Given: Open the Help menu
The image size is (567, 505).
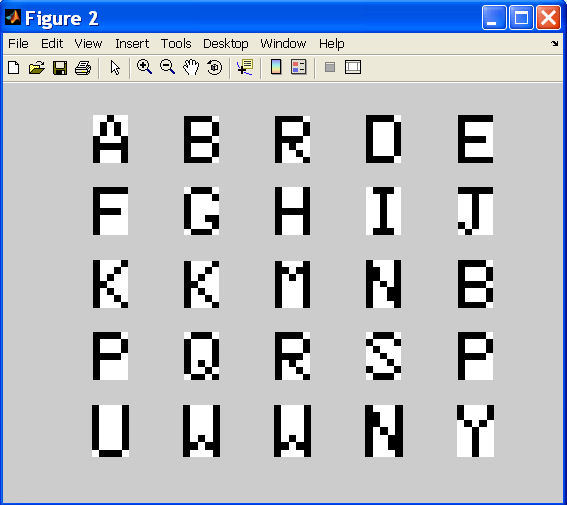Looking at the screenshot, I should tap(332, 44).
